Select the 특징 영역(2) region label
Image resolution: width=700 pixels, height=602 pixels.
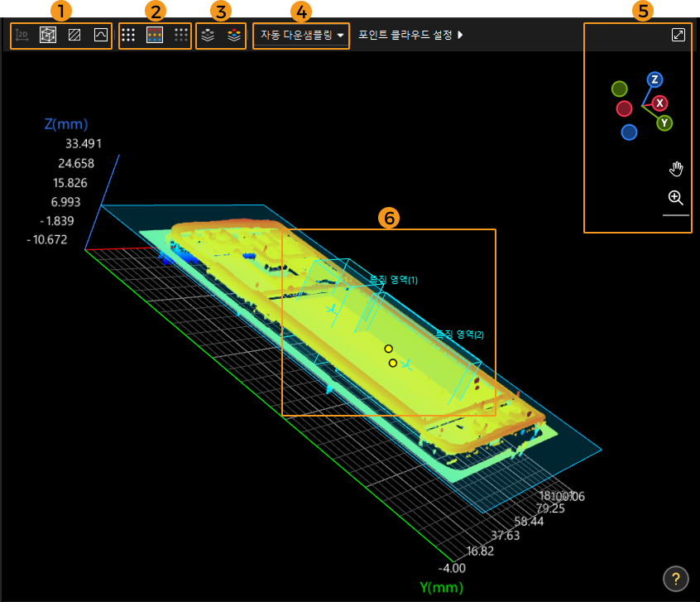pos(459,335)
